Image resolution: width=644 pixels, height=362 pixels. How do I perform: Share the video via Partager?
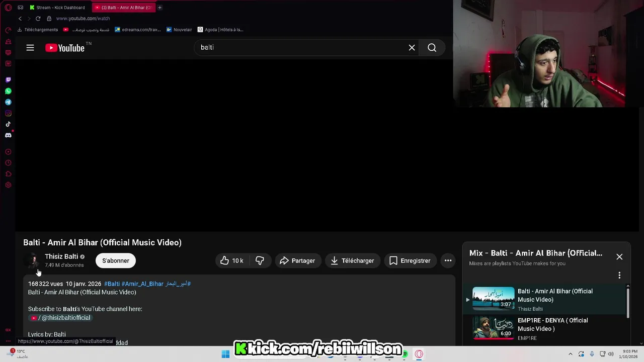298,260
